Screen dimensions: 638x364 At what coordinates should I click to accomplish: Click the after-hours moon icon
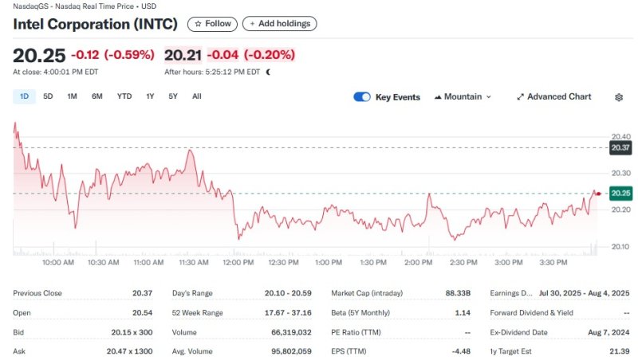click(268, 72)
